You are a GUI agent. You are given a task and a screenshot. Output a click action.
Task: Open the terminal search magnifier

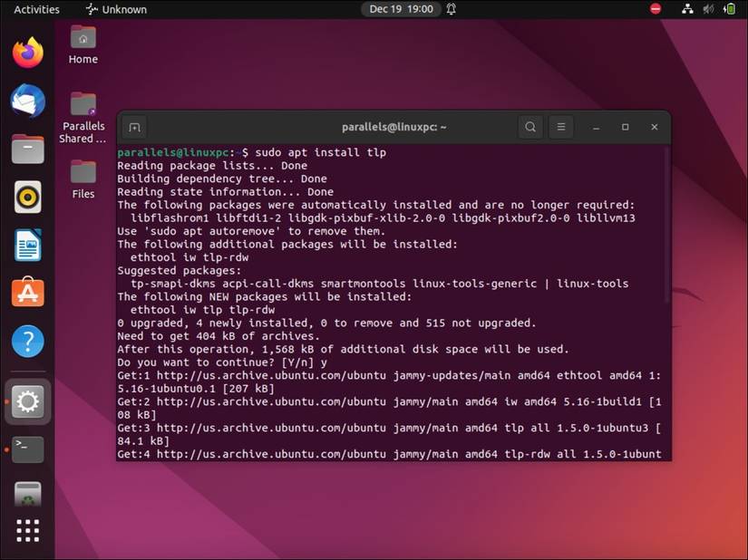529,127
